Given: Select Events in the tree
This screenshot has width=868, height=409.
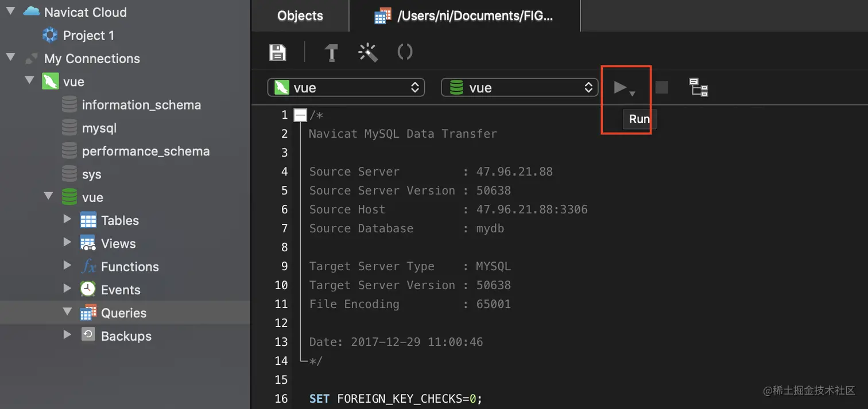Looking at the screenshot, I should (121, 290).
